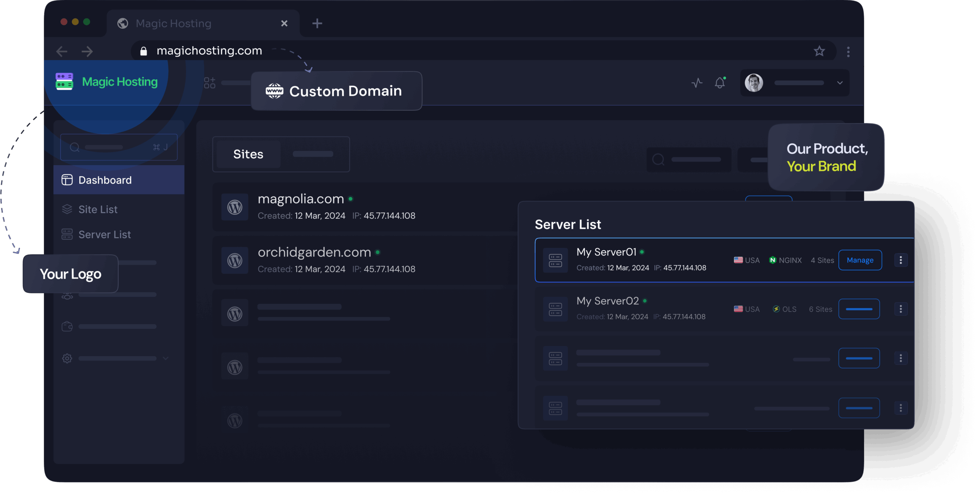Click the USA flag on My Server02
The height and width of the screenshot is (495, 980).
(738, 309)
